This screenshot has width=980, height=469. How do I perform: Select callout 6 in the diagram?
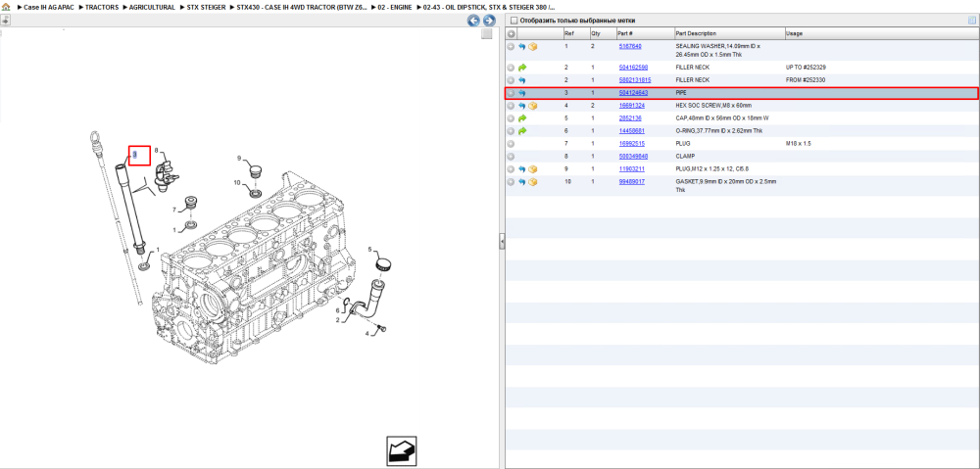(338, 310)
